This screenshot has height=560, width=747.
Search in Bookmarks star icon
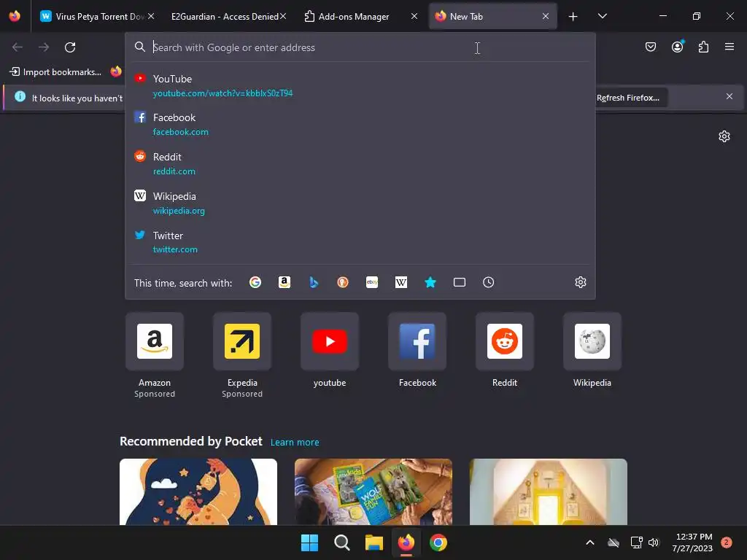coord(430,282)
